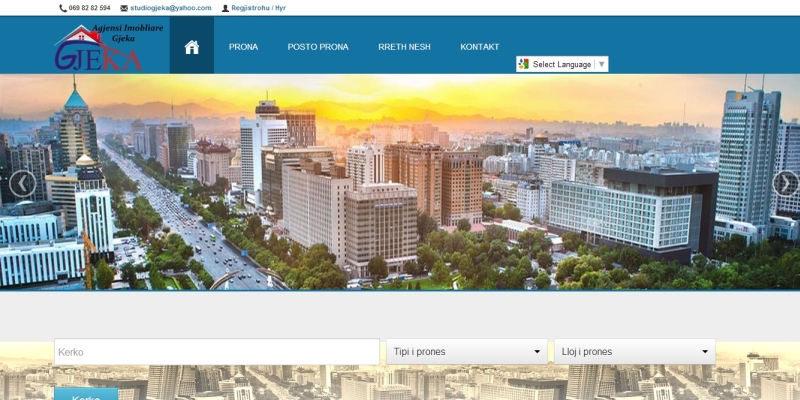
Task: Go to the RRETH NESH page
Action: (404, 47)
